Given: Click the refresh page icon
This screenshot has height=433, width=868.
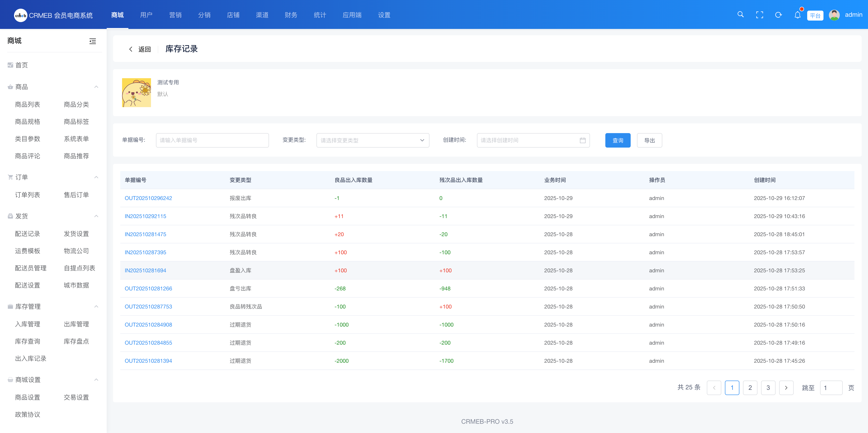Looking at the screenshot, I should (778, 15).
